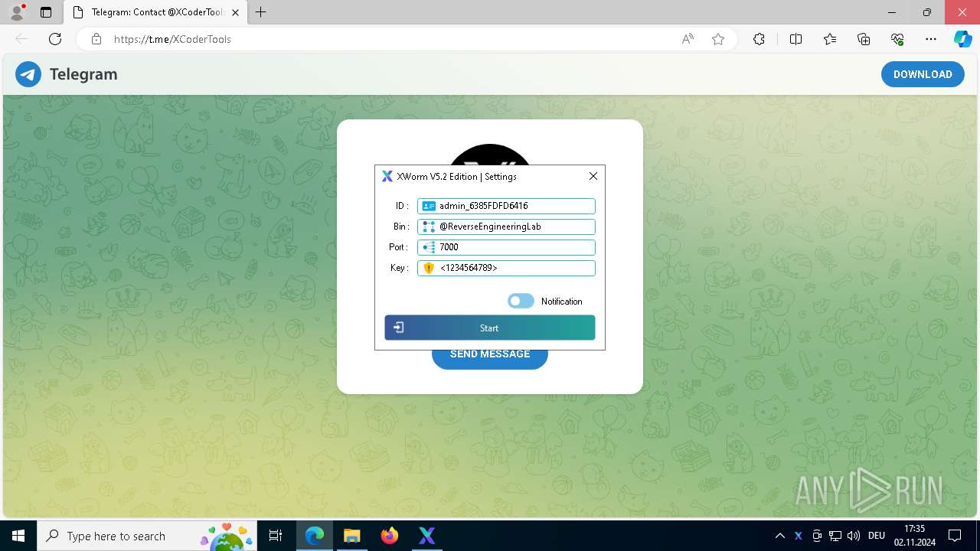This screenshot has height=551, width=980.
Task: Open the Favorites list icon
Action: 830,39
